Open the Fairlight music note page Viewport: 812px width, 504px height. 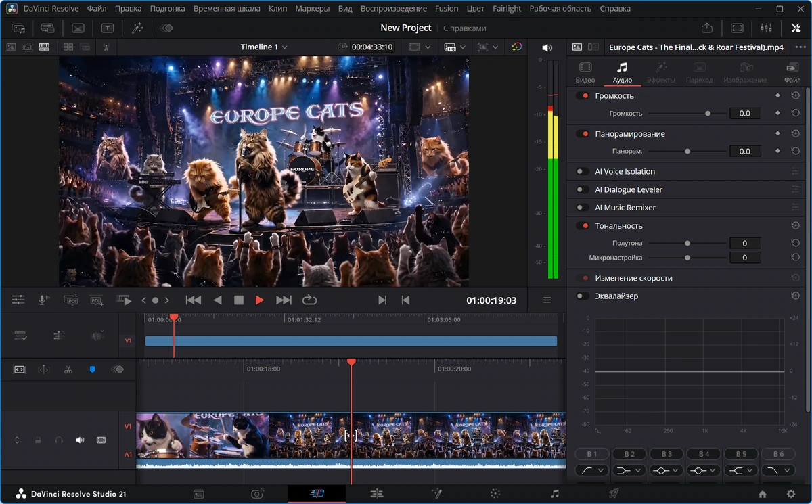555,494
